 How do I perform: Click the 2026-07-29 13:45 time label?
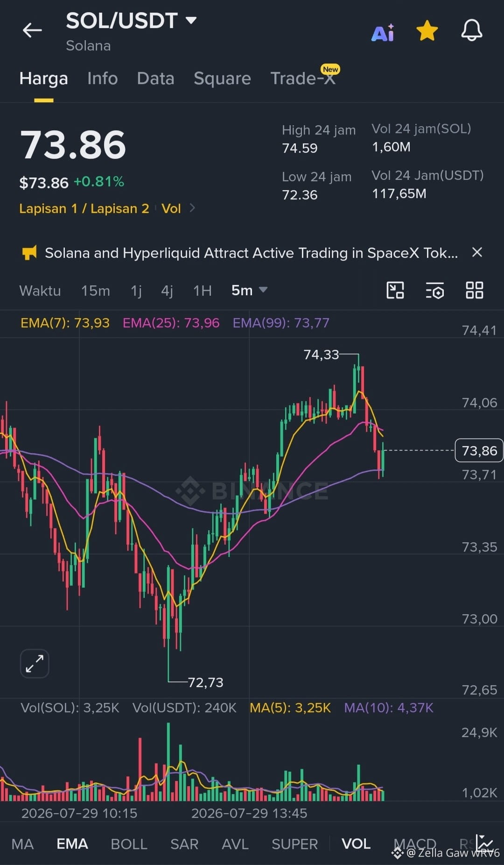(249, 813)
